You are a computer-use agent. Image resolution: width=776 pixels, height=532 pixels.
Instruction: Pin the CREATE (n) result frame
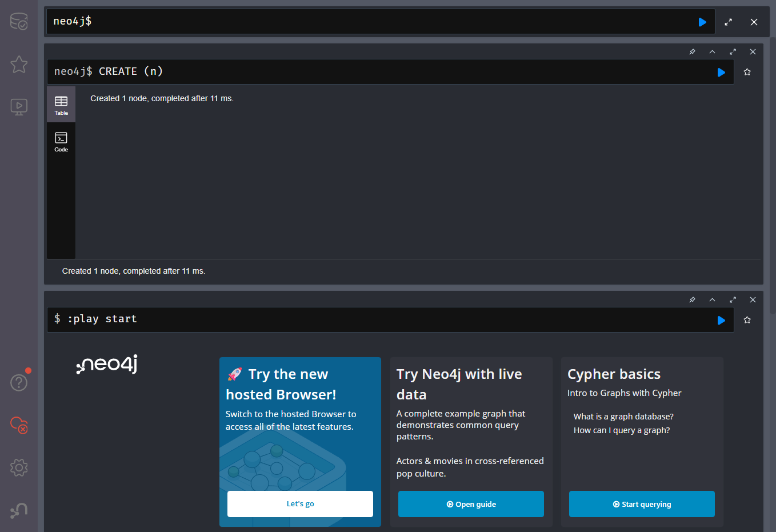tap(692, 51)
